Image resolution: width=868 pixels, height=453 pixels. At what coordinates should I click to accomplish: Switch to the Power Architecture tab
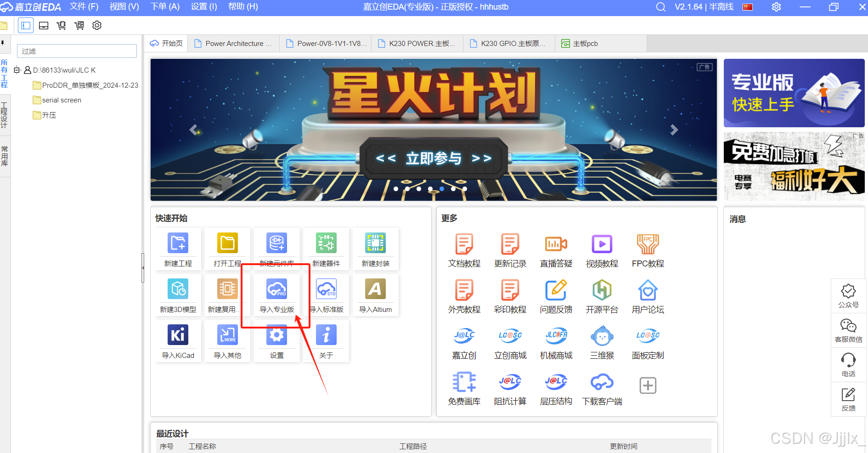233,44
